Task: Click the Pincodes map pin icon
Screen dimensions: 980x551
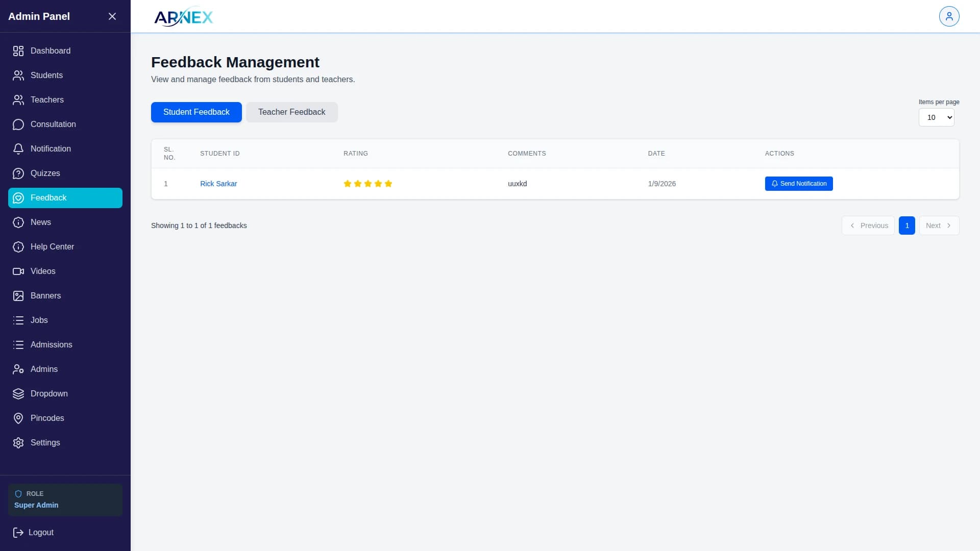Action: [x=18, y=418]
